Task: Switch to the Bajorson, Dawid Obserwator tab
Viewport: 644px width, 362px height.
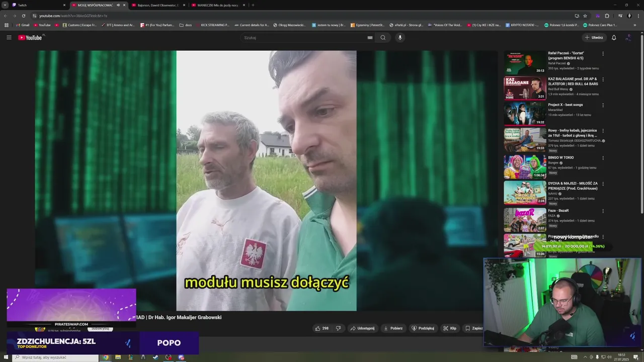Action: (158, 5)
